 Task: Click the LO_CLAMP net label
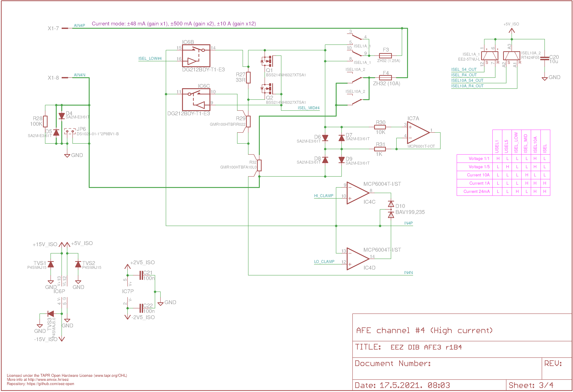[324, 262]
